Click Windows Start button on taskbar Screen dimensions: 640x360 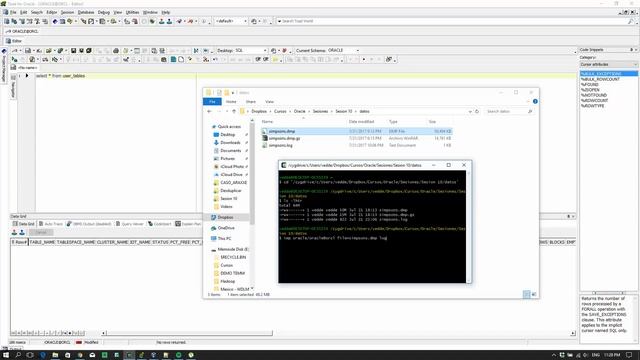tap(6, 355)
